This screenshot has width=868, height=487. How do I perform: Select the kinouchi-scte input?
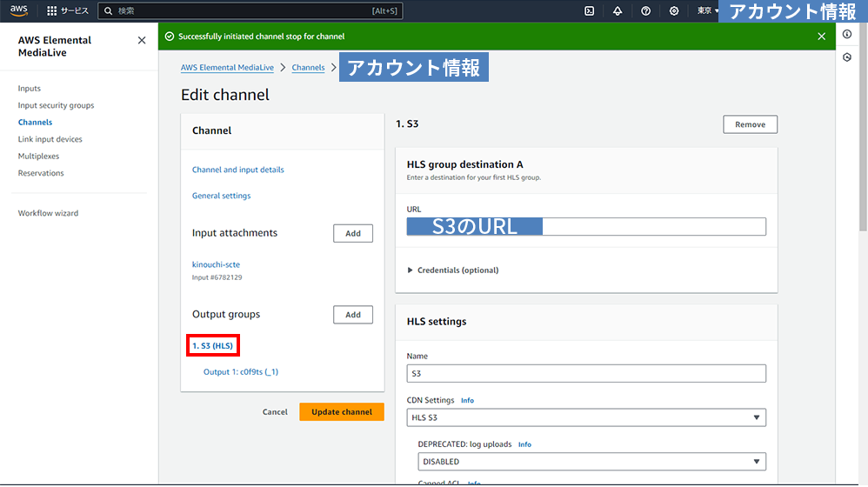[216, 264]
